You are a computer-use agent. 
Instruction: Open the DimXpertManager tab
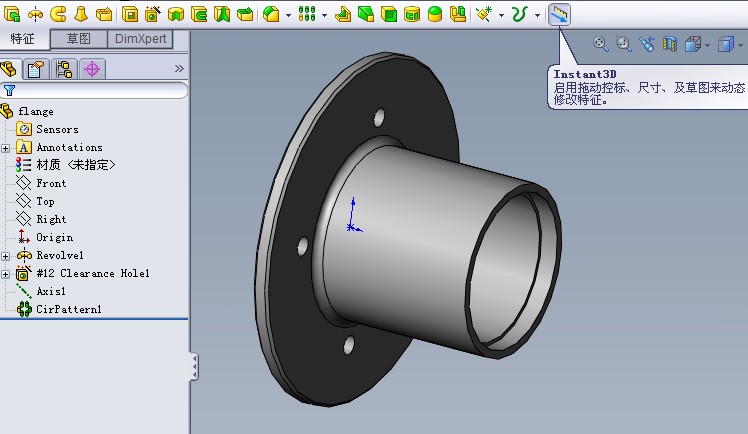click(92, 70)
